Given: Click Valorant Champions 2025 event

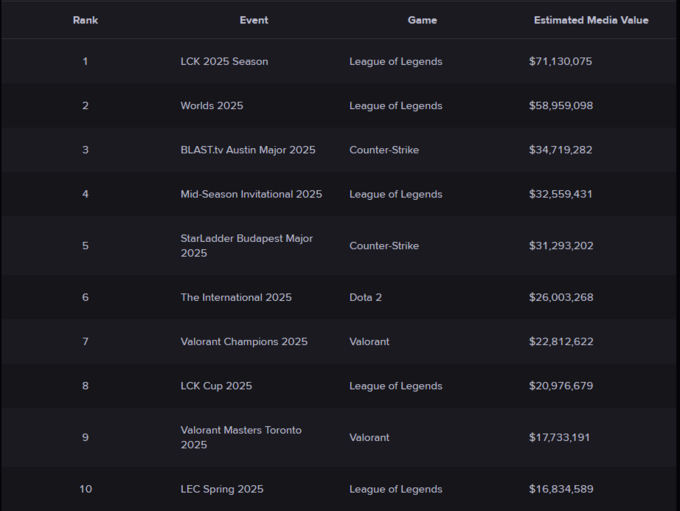Looking at the screenshot, I should click(244, 342).
